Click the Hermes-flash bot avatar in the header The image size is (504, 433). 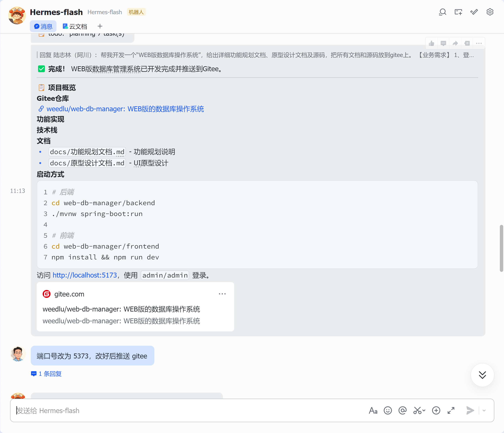(17, 15)
